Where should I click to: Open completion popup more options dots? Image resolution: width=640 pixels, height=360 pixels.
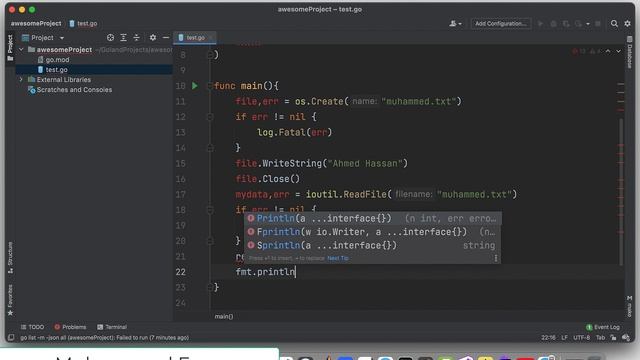point(496,258)
